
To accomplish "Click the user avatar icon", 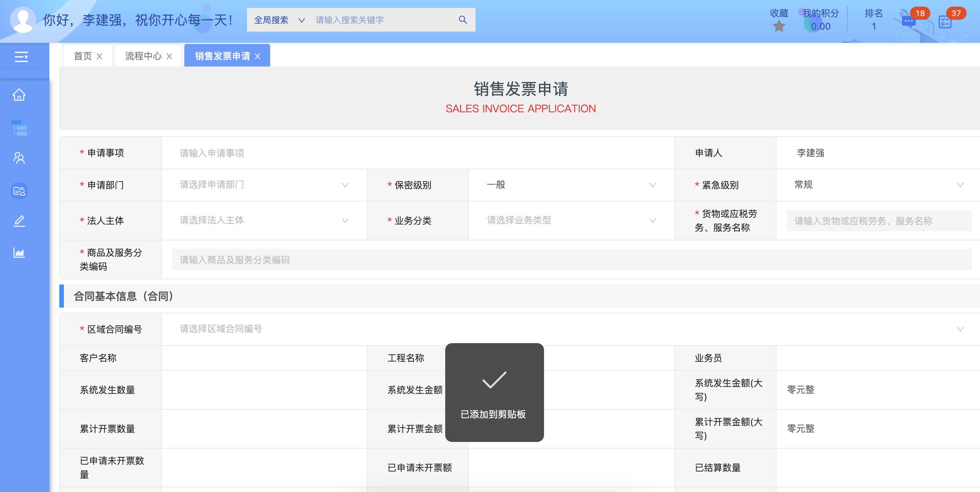I will coord(22,20).
